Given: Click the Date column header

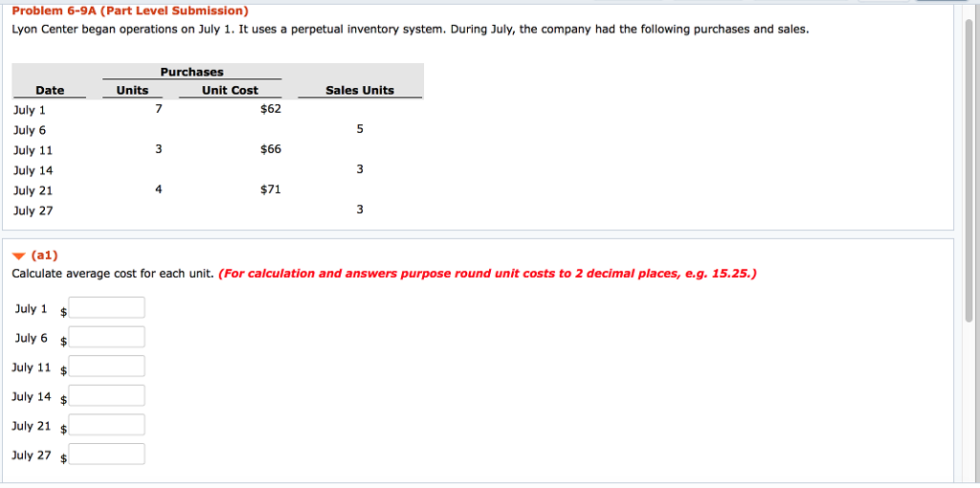Looking at the screenshot, I should [x=50, y=90].
